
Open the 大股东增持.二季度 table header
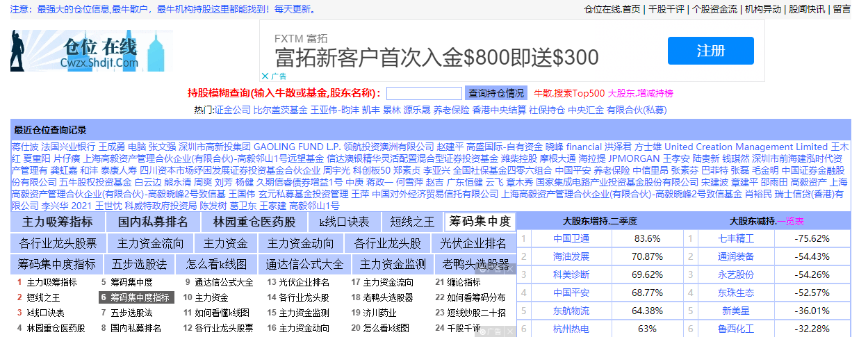pyautogui.click(x=600, y=222)
